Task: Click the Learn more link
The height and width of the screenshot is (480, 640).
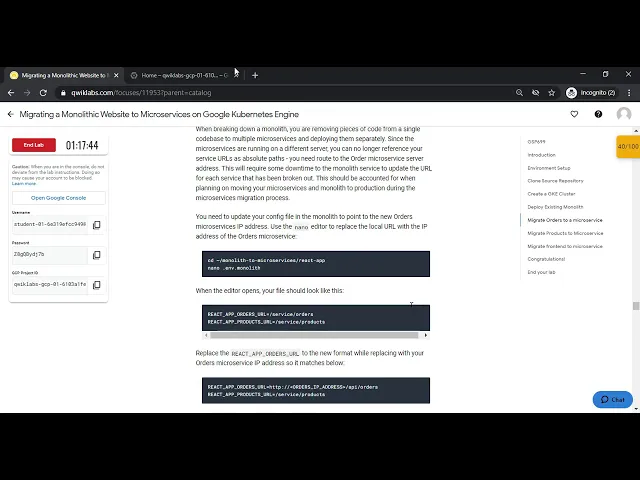Action: (x=24, y=184)
